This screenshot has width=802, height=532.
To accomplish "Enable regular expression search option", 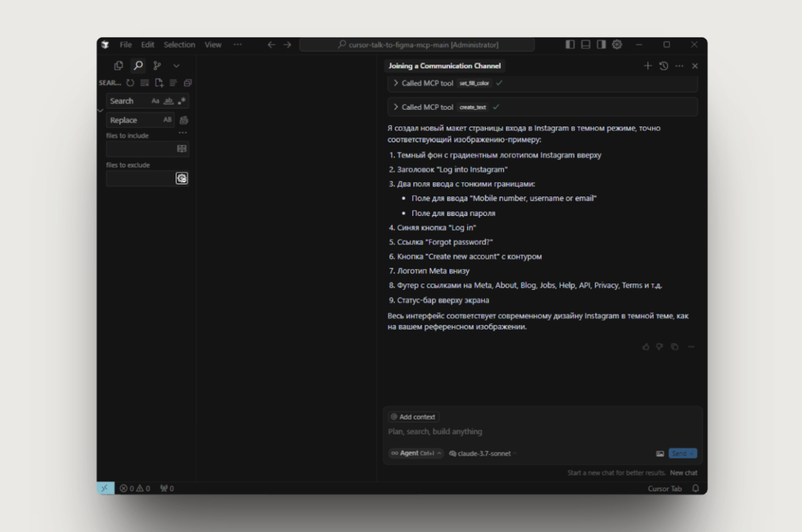I will pyautogui.click(x=182, y=101).
